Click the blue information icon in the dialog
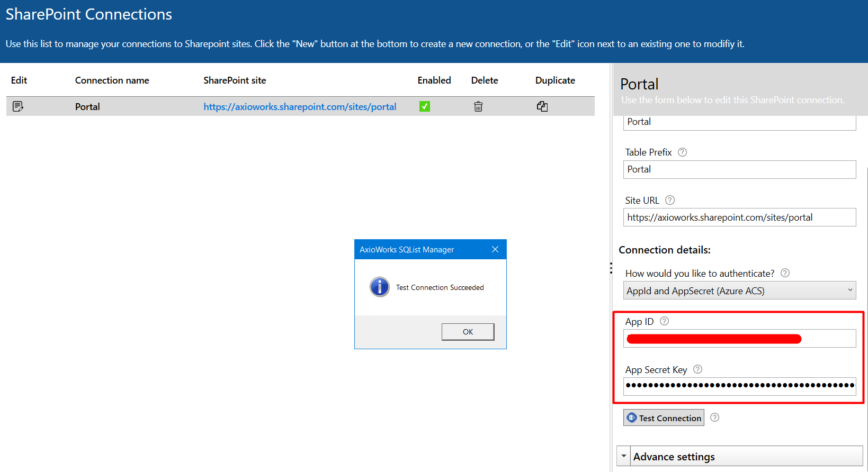Image resolution: width=868 pixels, height=472 pixels. click(x=380, y=287)
